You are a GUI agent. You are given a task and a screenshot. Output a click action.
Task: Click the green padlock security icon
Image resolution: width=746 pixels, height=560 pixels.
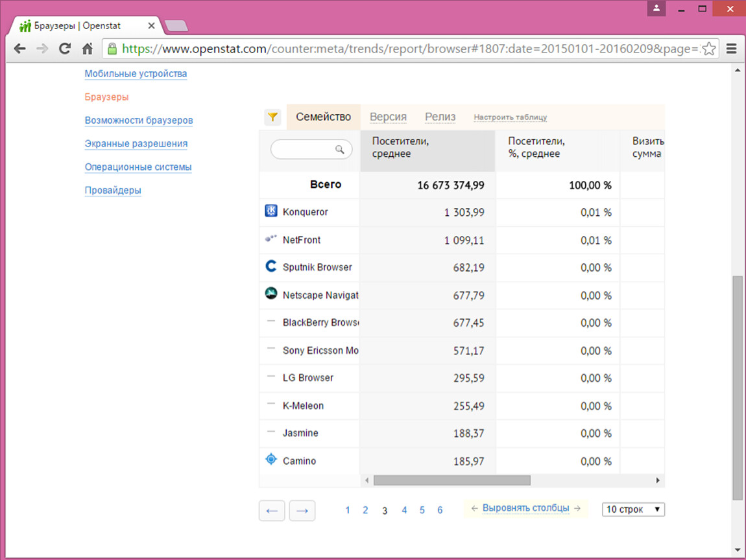click(112, 49)
